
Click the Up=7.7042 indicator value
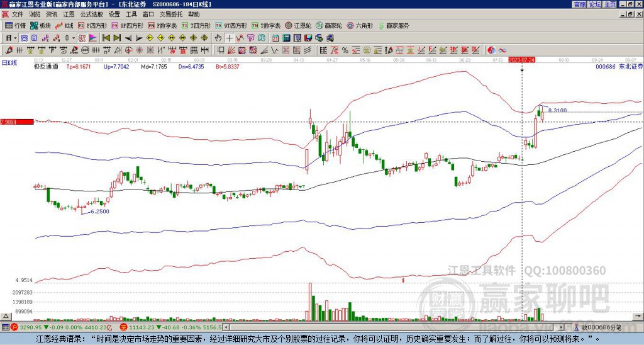116,66
